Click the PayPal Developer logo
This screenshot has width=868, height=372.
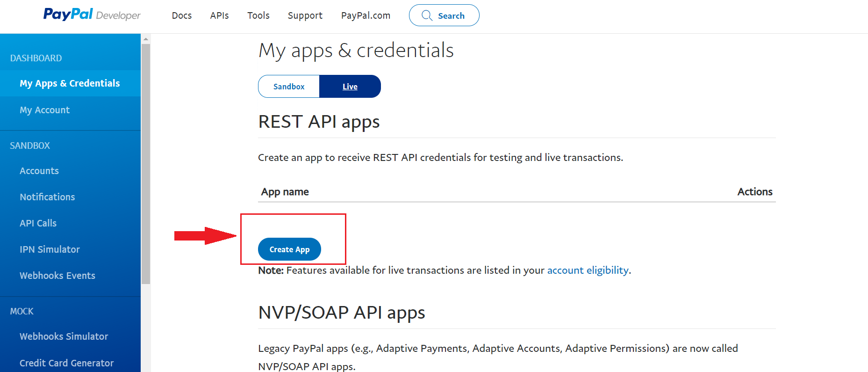point(92,15)
